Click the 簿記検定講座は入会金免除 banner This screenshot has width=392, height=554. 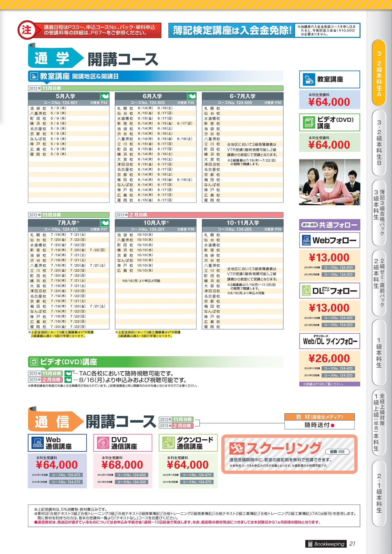[x=232, y=30]
